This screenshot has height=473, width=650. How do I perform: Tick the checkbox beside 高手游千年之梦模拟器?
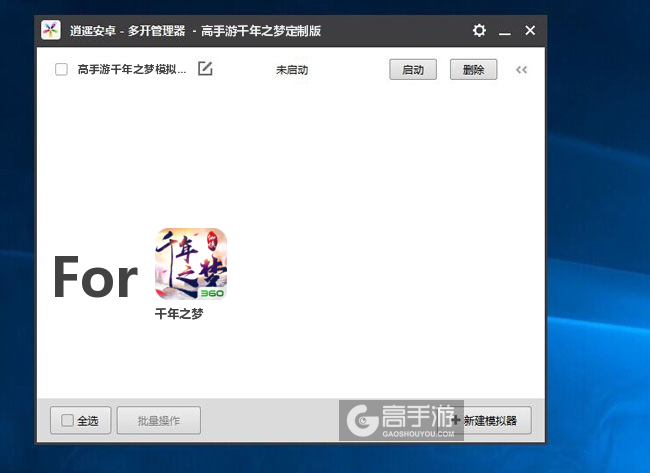(62, 70)
